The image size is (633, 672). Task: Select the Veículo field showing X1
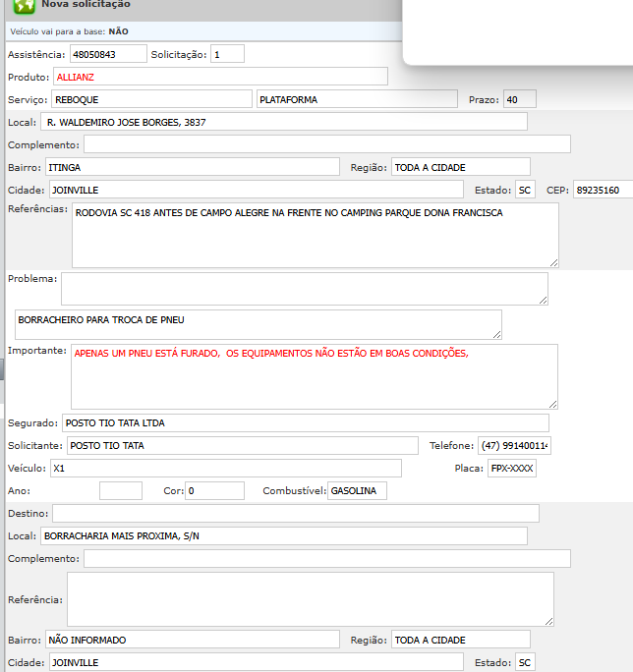(x=226, y=468)
